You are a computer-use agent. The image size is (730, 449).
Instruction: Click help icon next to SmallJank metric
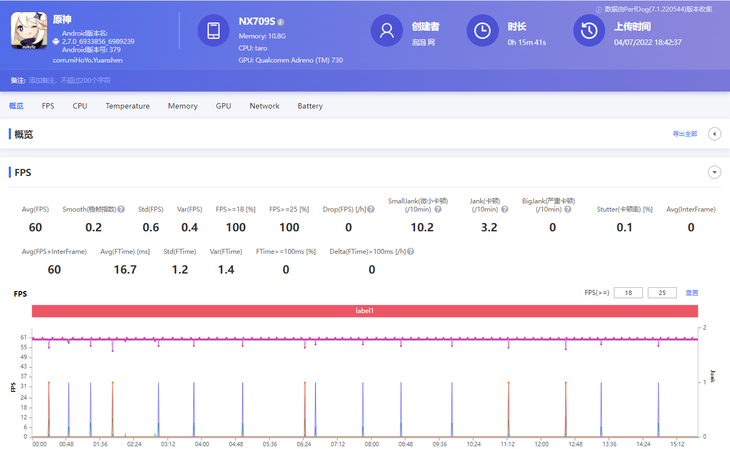[438, 209]
